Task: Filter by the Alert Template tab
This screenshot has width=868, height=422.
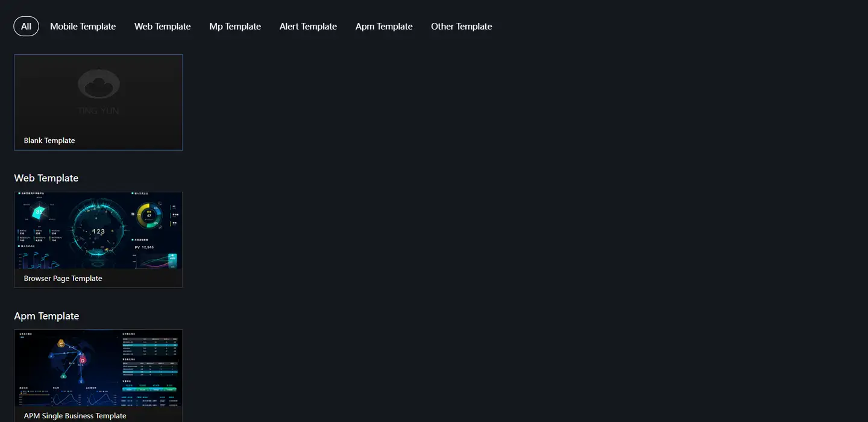Action: point(308,27)
